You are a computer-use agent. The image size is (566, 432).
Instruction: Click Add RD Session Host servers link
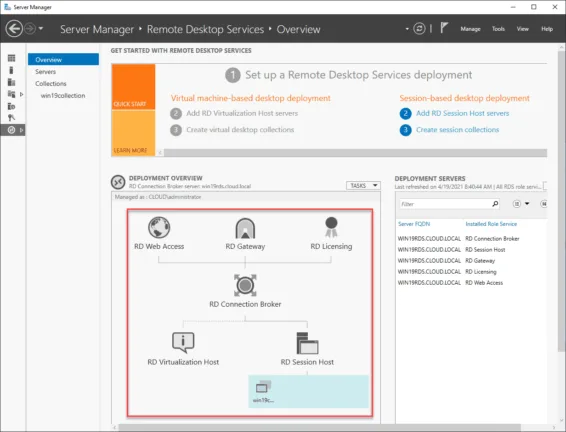point(462,113)
